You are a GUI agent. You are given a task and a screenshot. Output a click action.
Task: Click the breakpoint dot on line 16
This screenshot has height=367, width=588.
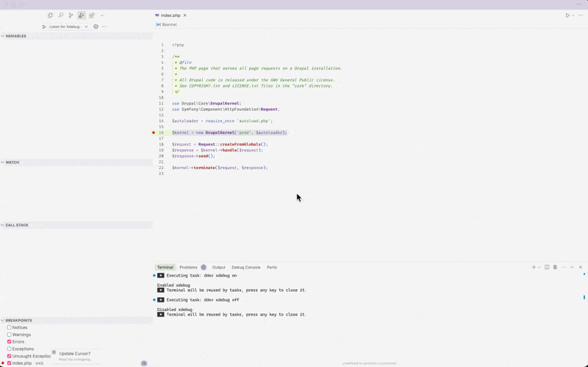[154, 132]
